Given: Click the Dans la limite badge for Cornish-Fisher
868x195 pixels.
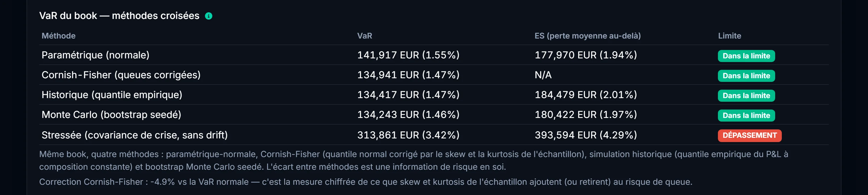Looking at the screenshot, I should coord(746,76).
